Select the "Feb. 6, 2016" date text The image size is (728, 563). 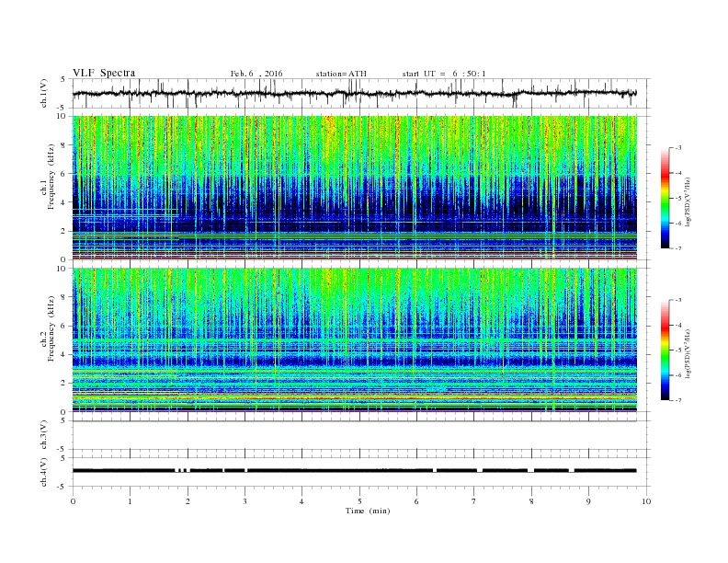tap(256, 74)
